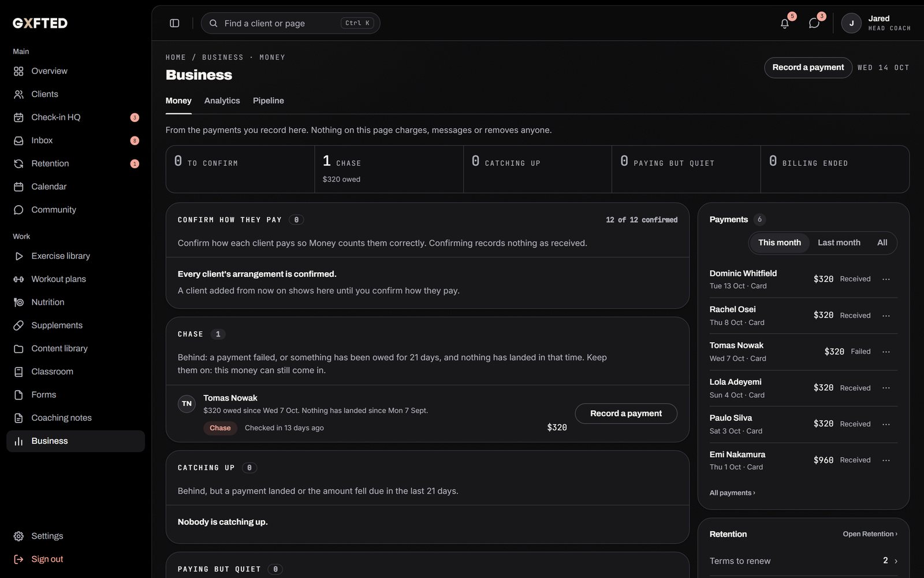This screenshot has height=578, width=924.
Task: Show This month payments
Action: 779,243
